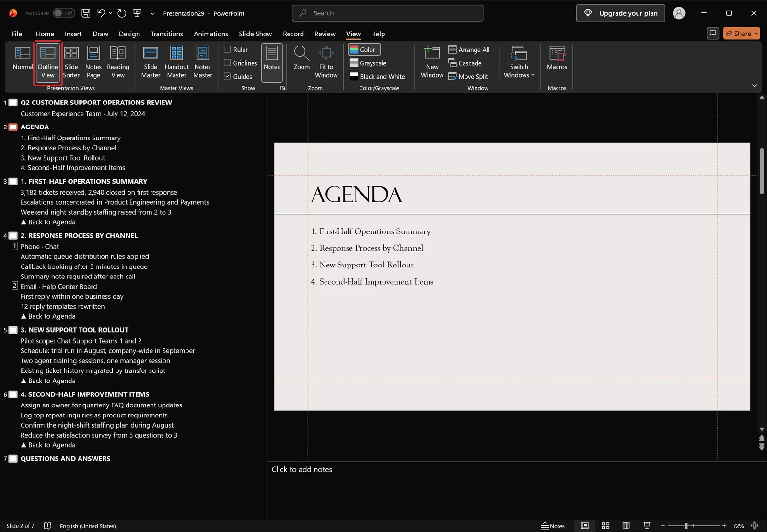Open Notes Master view

(203, 62)
